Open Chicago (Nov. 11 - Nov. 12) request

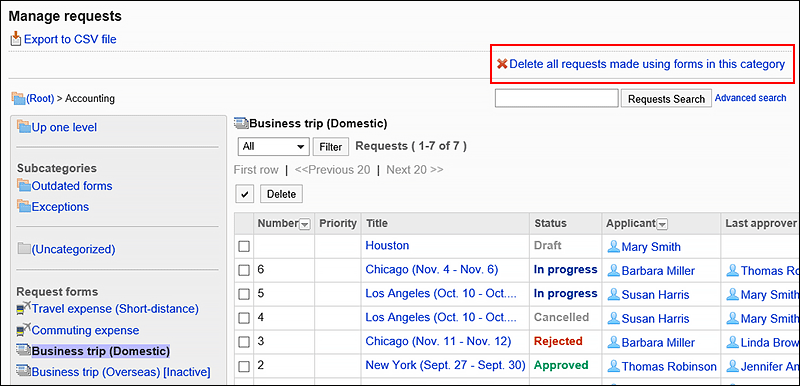[x=438, y=341]
